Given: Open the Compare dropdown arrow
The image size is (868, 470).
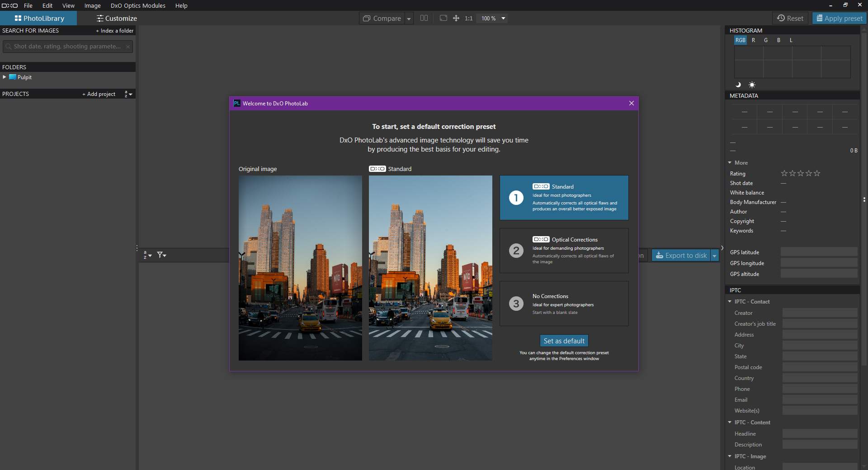Looking at the screenshot, I should 409,19.
